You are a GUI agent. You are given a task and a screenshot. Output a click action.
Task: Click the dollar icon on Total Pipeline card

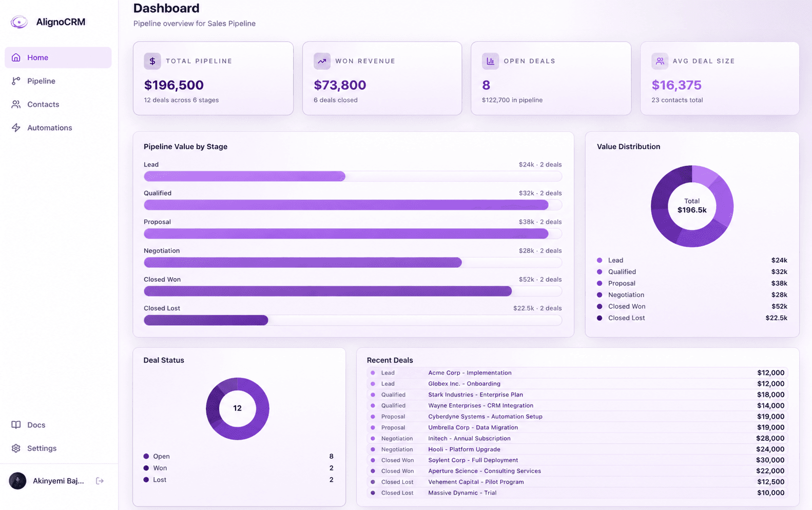pos(152,61)
